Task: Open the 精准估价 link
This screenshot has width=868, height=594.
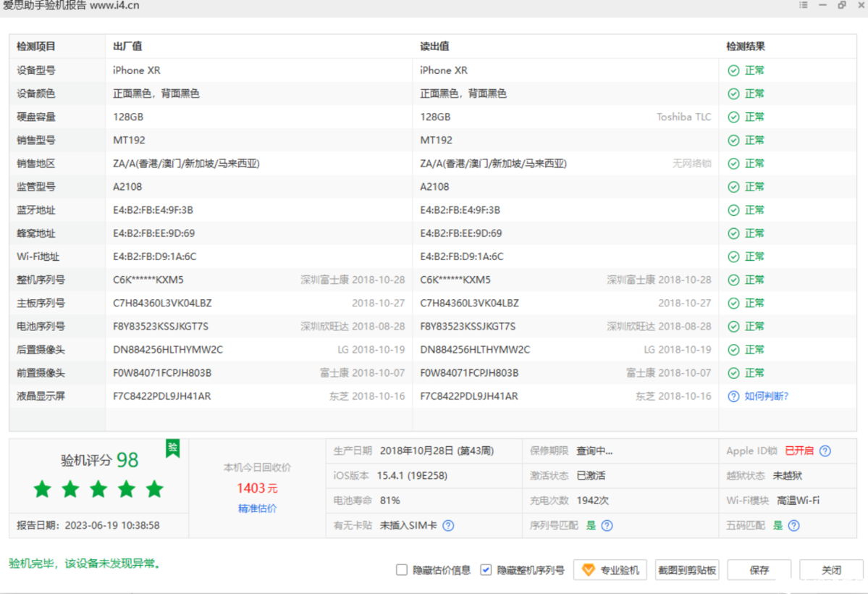Action: click(258, 508)
